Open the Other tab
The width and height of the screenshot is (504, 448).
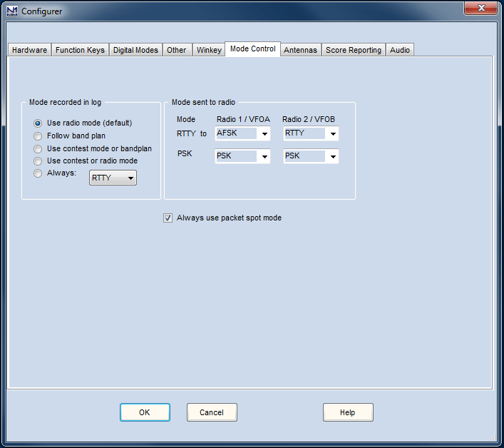point(177,50)
